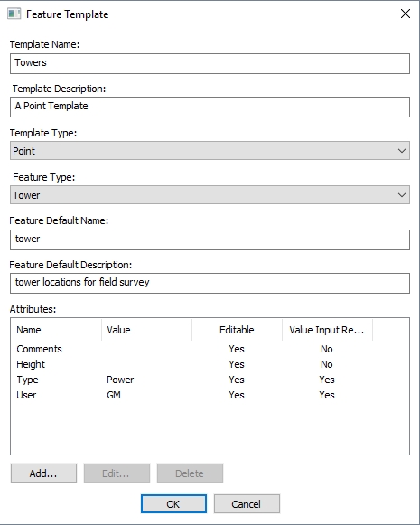The image size is (420, 525).
Task: Select the Type attribute row
Action: [210, 380]
